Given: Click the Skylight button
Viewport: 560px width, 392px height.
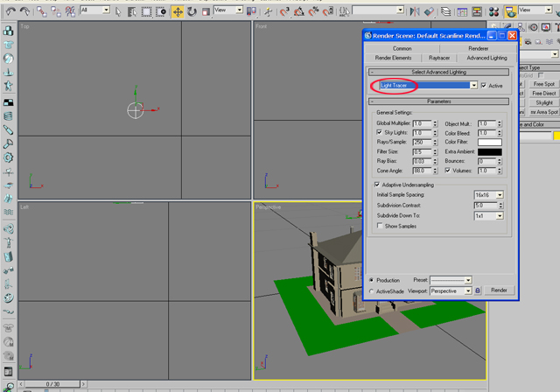Looking at the screenshot, I should 544,102.
